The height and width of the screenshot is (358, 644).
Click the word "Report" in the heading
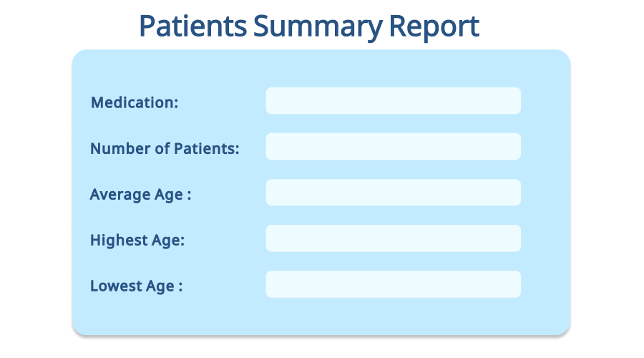point(434,26)
